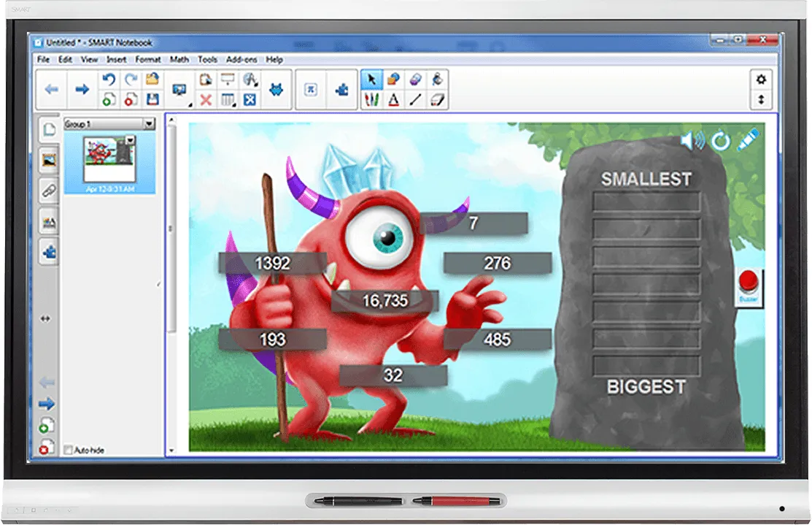Open toolbar settings gear icon
The image size is (812, 525).
click(761, 80)
